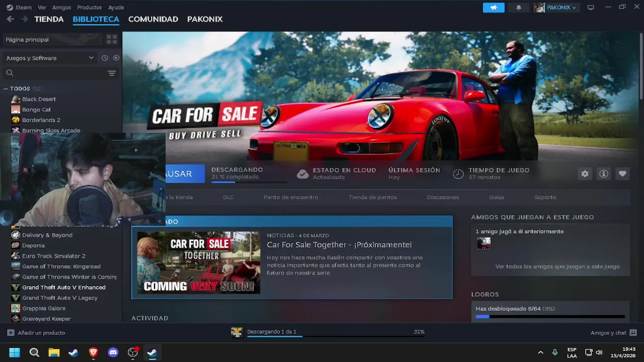
Task: Open Tienda de puntos link
Action: pos(373,197)
